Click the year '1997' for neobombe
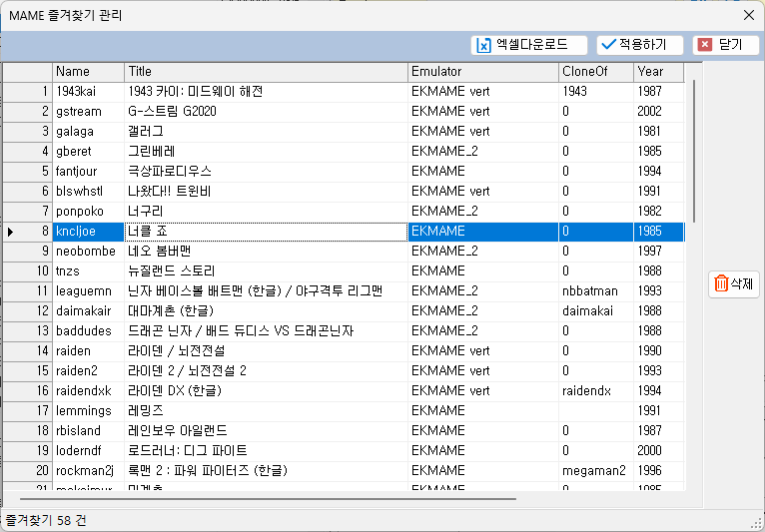The height and width of the screenshot is (532, 765). click(x=649, y=252)
